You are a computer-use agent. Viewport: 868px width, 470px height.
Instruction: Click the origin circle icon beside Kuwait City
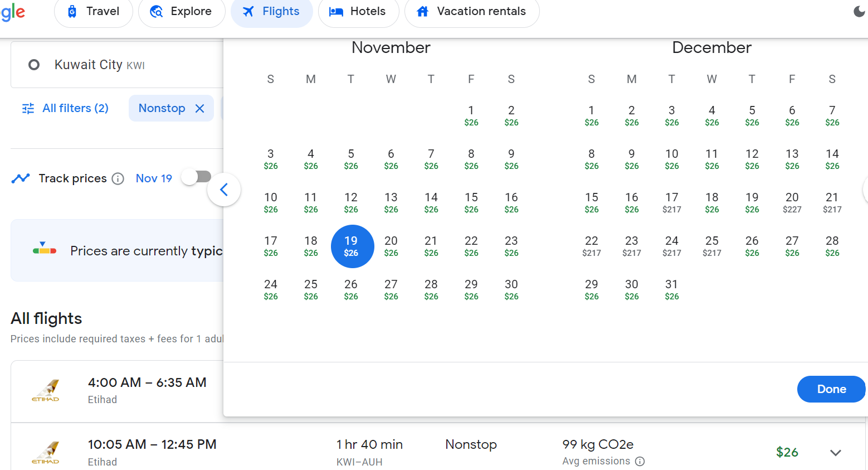pos(34,65)
